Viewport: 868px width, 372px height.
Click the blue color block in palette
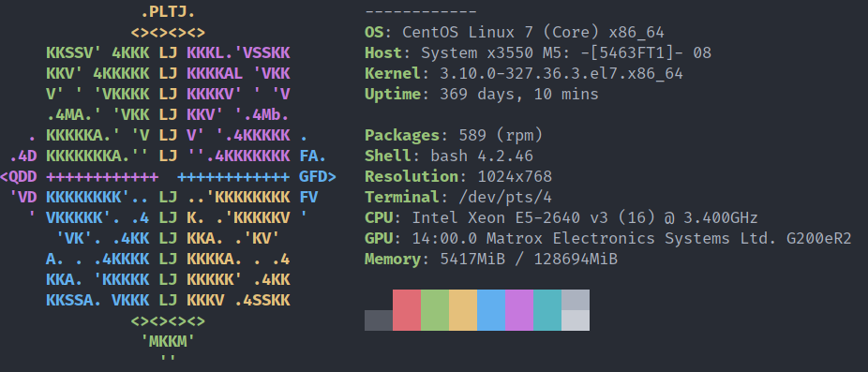(491, 310)
